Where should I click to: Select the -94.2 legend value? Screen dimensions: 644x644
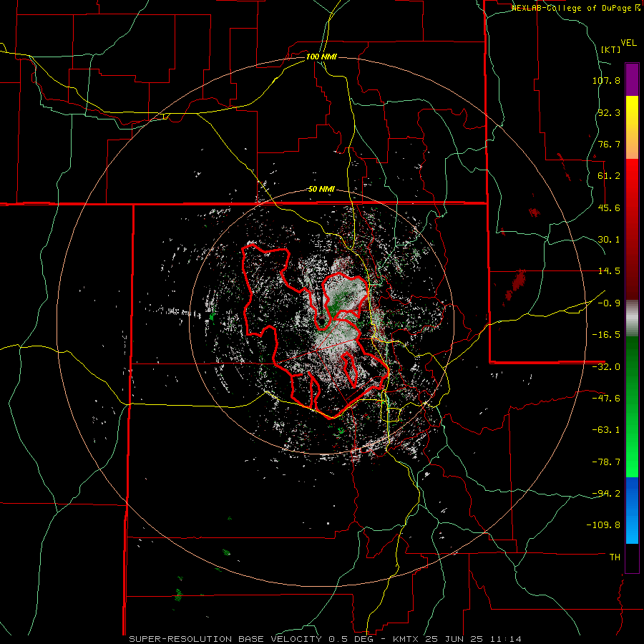(606, 494)
